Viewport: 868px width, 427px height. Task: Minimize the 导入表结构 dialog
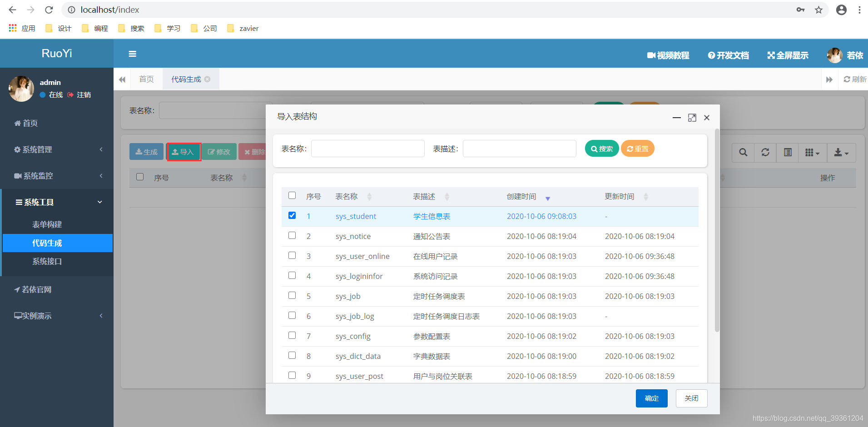point(677,118)
